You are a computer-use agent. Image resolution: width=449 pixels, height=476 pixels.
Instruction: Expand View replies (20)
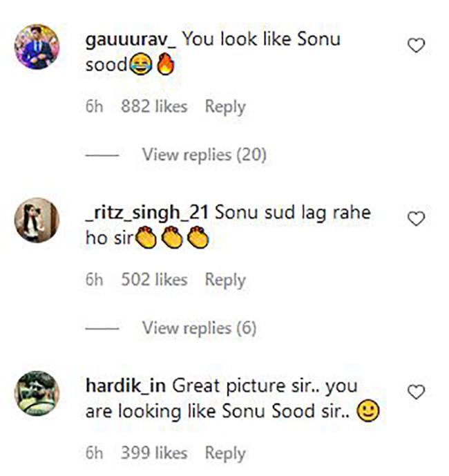click(204, 155)
